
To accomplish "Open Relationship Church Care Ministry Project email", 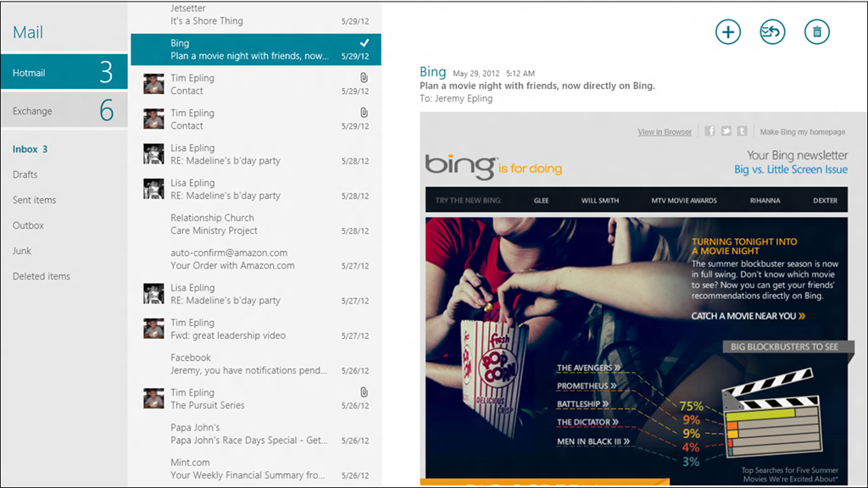I will pos(256,224).
